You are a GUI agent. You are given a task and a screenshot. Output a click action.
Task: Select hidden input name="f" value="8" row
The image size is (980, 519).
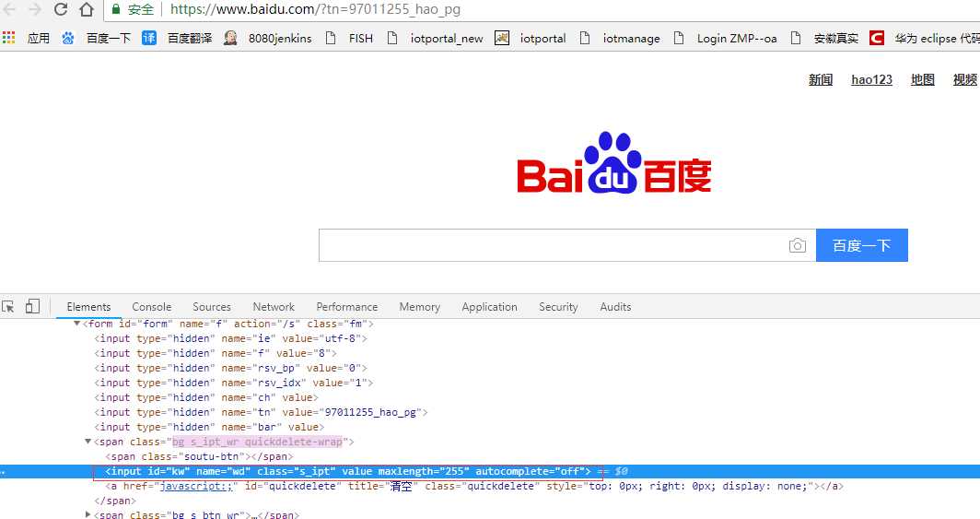[215, 353]
